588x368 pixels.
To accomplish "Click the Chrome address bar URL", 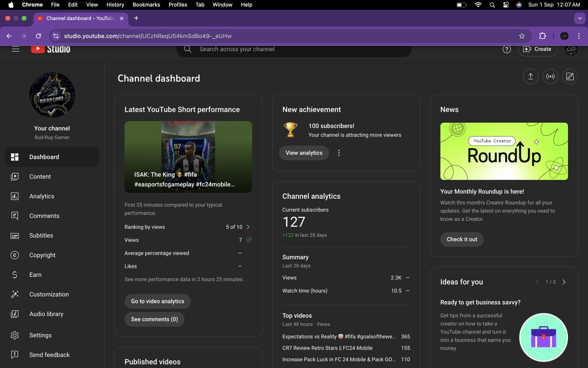I will click(x=148, y=36).
